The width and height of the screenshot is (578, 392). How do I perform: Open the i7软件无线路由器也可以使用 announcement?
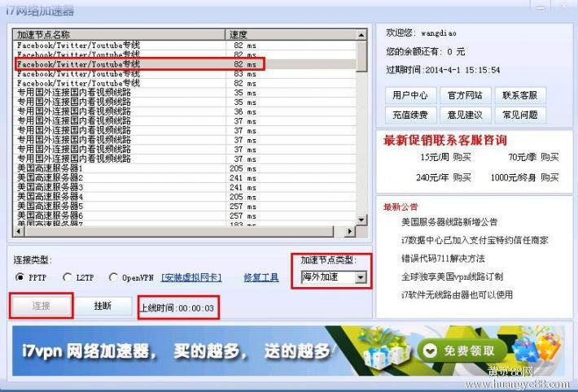(x=457, y=294)
